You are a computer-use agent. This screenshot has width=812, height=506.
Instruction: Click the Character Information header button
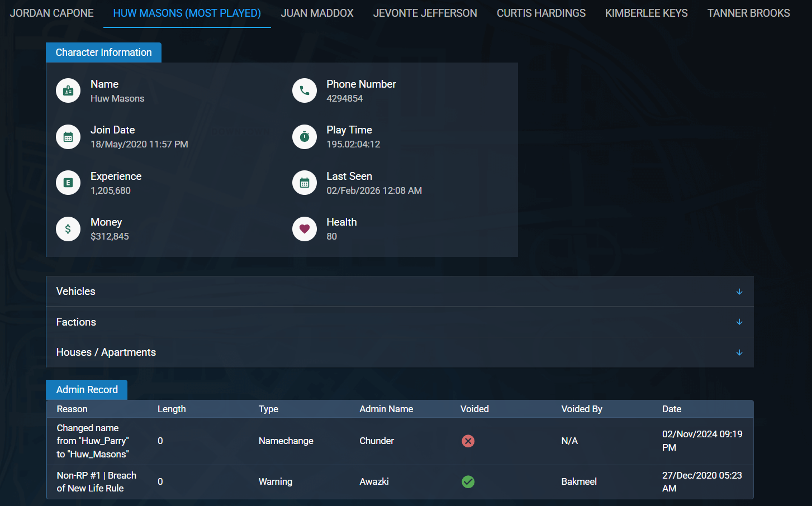103,52
